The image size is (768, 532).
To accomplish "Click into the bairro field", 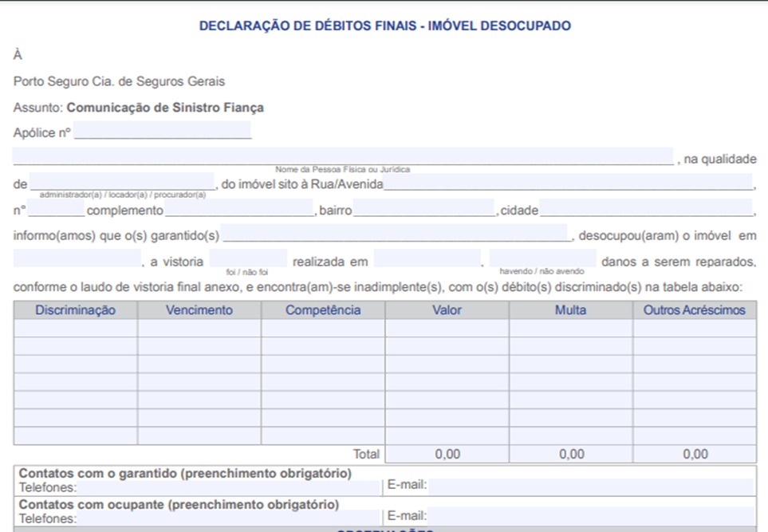I will coord(424,209).
